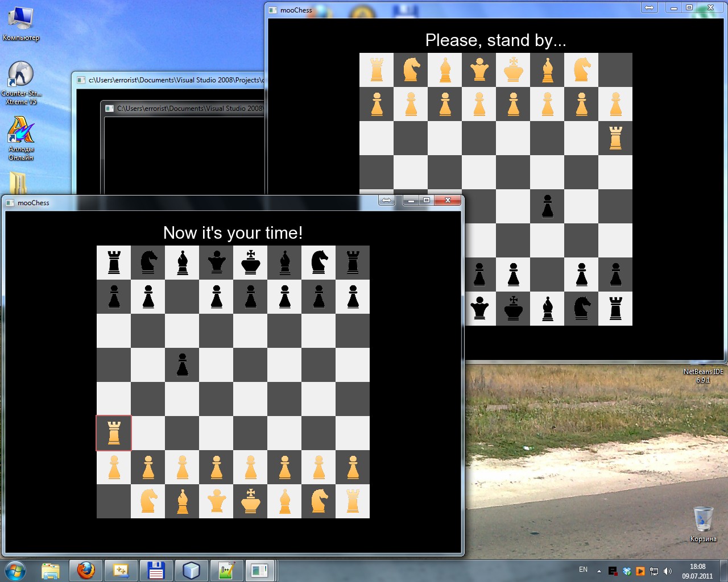Screen dimensions: 728x582
Task: Select the lone advanced black pawn in the front window
Action: click(182, 365)
